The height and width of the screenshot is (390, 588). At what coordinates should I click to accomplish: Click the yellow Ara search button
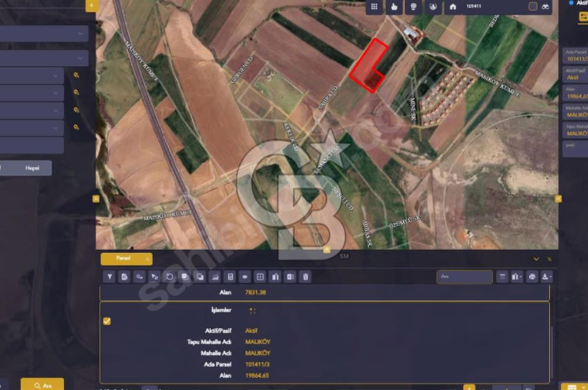coord(42,385)
